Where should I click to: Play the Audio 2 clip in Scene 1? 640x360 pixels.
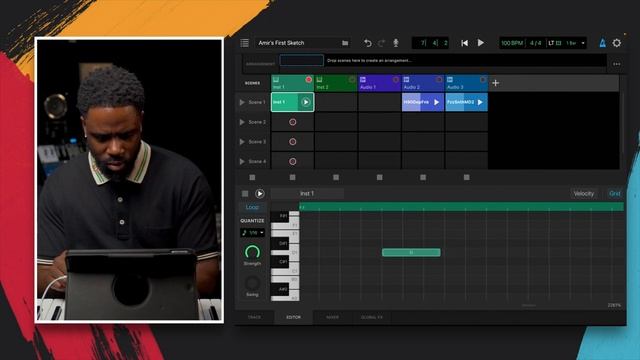pyautogui.click(x=436, y=102)
